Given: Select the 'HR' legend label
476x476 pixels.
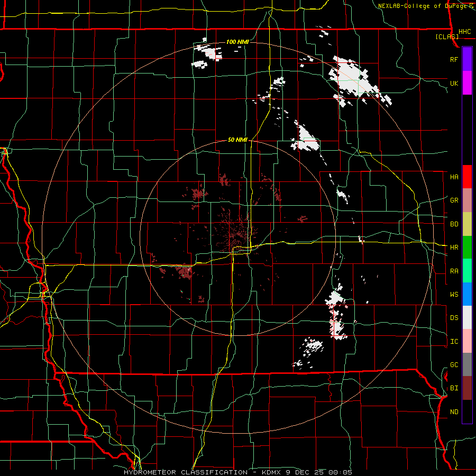Looking at the screenshot, I should point(454,248).
